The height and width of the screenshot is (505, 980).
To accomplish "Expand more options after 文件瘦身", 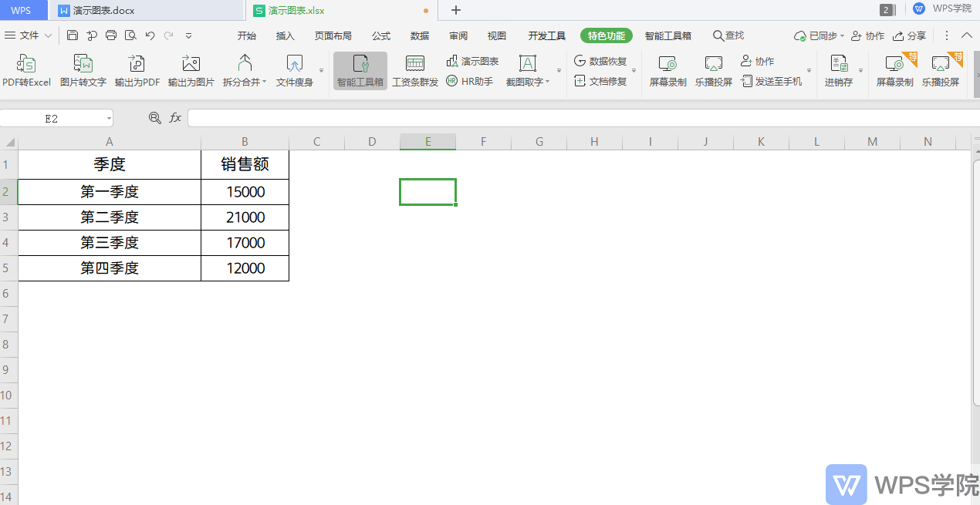I will point(322,71).
